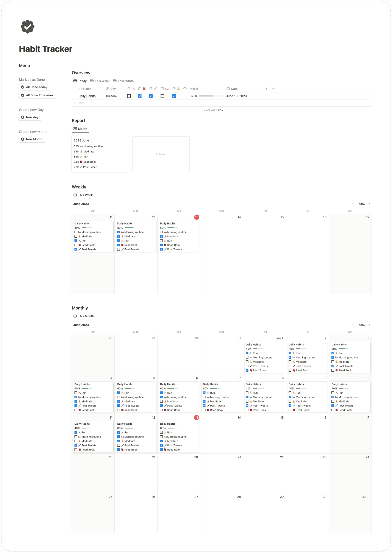Check the Run checkbox in today's Overview row
Screen dimensions: 392x553
click(129, 96)
